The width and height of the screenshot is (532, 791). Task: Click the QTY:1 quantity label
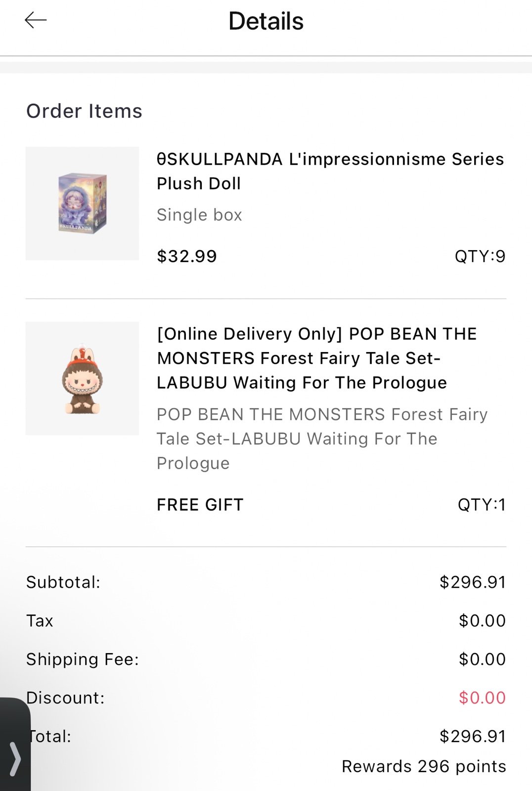[x=482, y=505]
